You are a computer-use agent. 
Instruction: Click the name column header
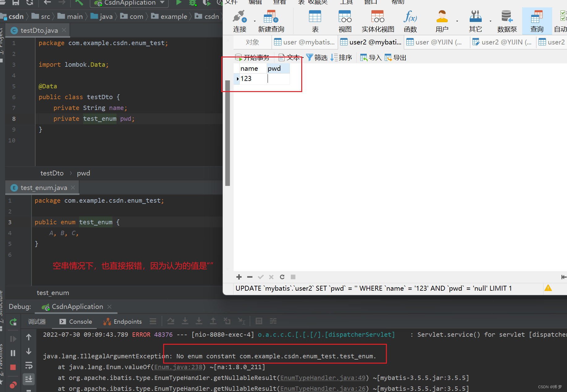(x=252, y=69)
